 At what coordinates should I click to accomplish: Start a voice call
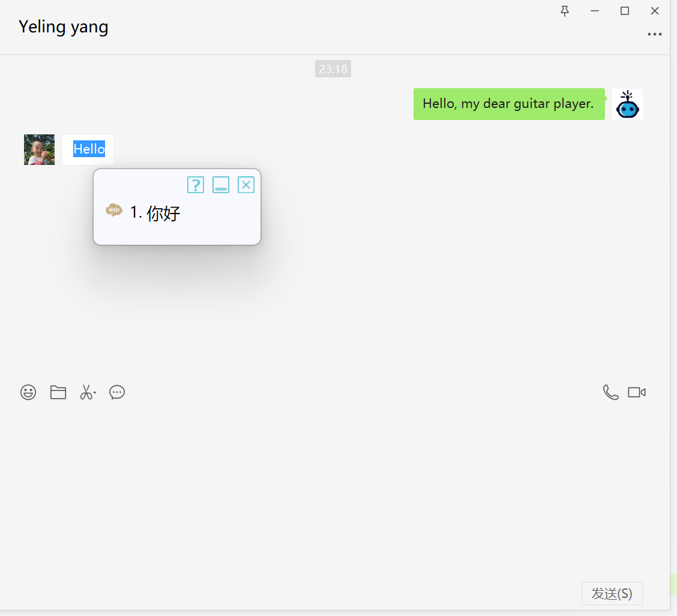click(x=610, y=392)
